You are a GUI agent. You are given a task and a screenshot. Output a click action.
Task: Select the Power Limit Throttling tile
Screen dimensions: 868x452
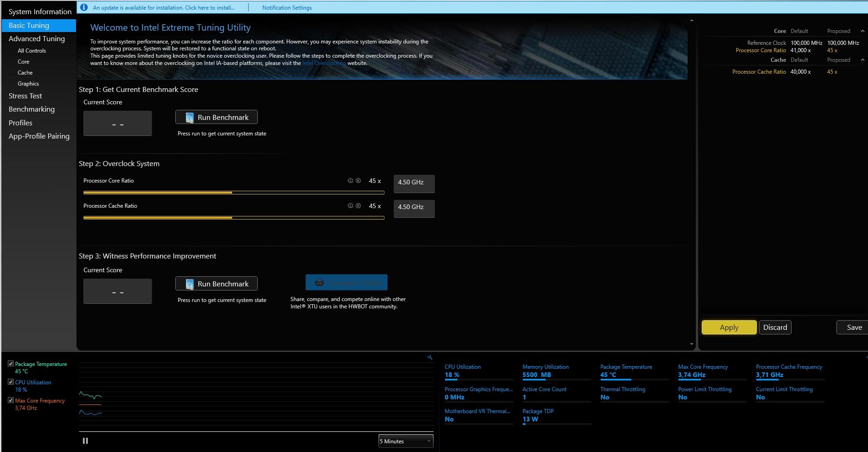tap(712, 394)
